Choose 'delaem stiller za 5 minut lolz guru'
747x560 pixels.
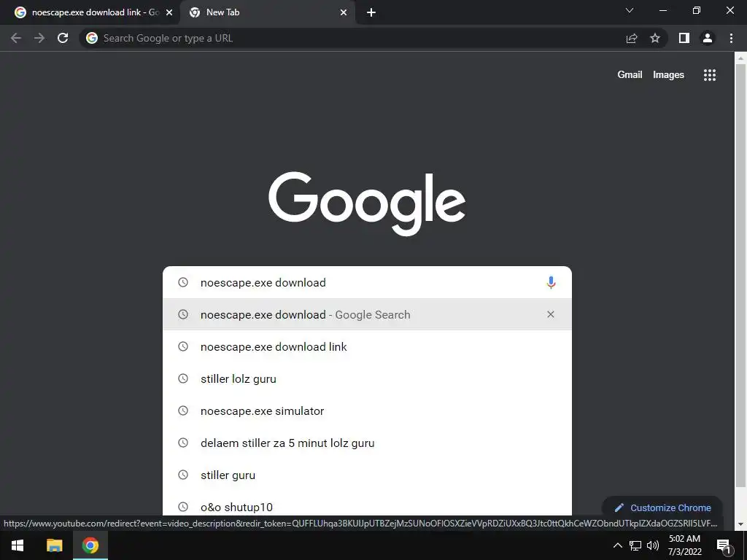tap(367, 443)
